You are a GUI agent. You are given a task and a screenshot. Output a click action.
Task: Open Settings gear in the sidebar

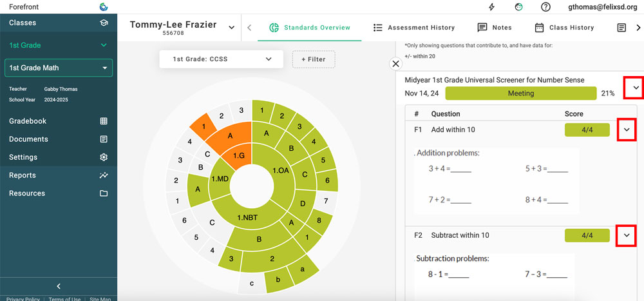click(x=104, y=157)
